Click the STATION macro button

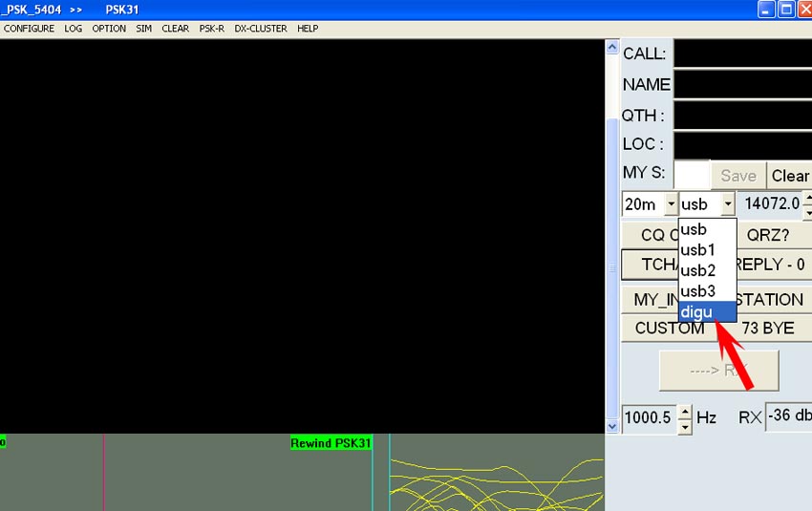click(x=772, y=299)
